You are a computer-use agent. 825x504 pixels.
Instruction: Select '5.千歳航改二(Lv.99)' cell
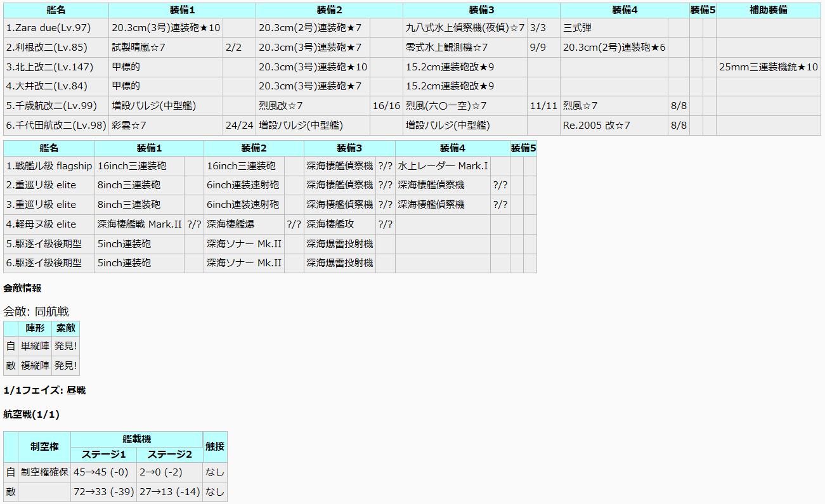56,106
